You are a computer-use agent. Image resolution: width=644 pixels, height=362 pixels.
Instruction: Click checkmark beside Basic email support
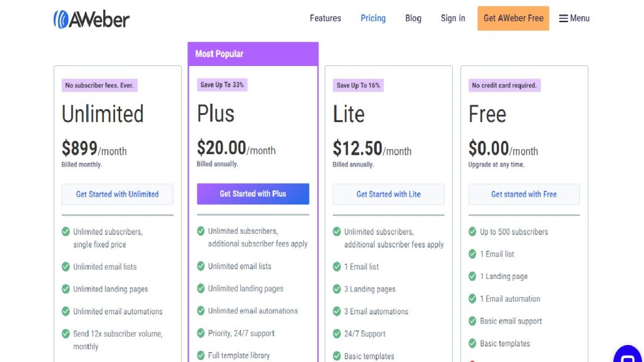point(472,321)
